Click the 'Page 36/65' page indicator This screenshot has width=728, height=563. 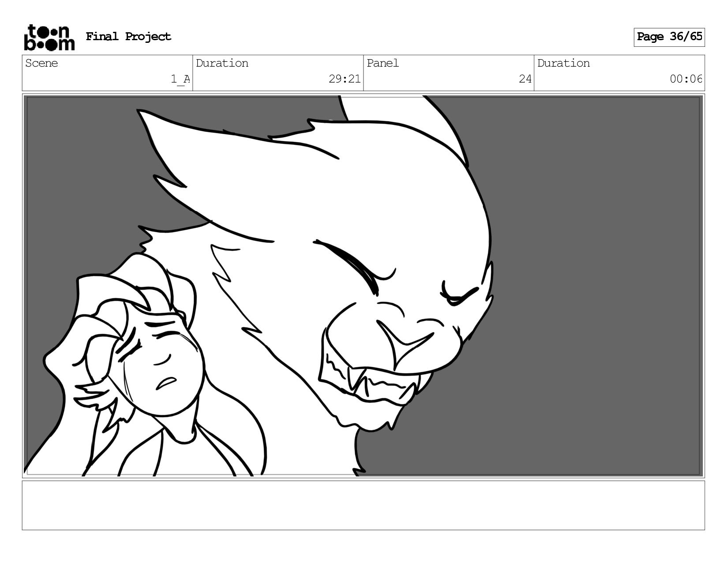pyautogui.click(x=669, y=37)
